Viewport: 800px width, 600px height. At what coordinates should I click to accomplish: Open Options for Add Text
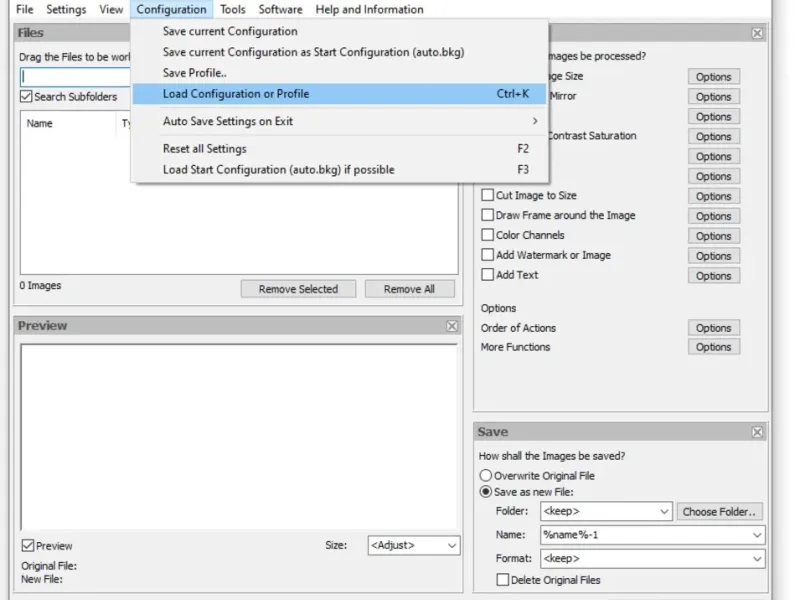pos(713,276)
